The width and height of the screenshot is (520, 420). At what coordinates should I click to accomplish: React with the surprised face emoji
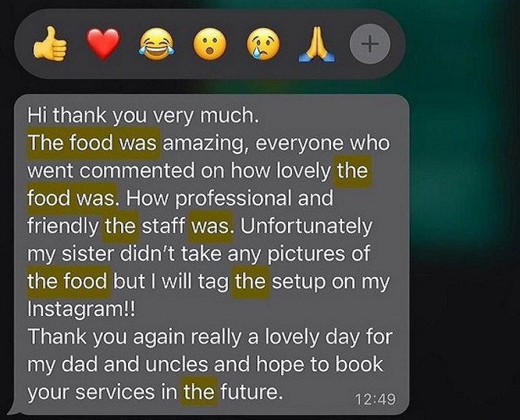point(209,44)
